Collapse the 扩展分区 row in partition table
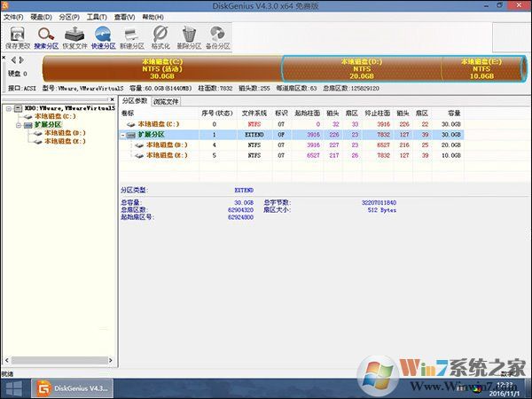Viewport: 532px width, 399px height. click(123, 135)
